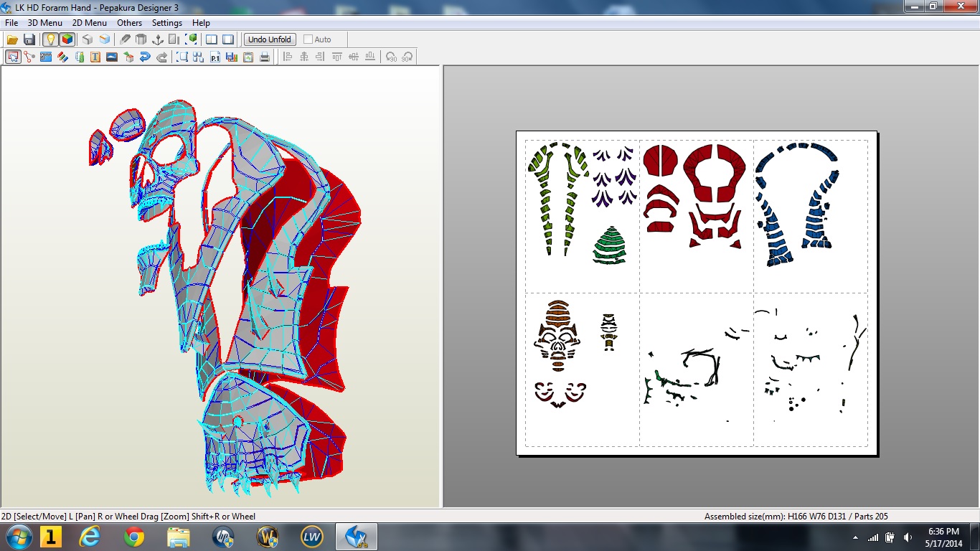Screen dimensions: 980x551
Task: Click the floppy disk with chart icon
Action: [232, 57]
